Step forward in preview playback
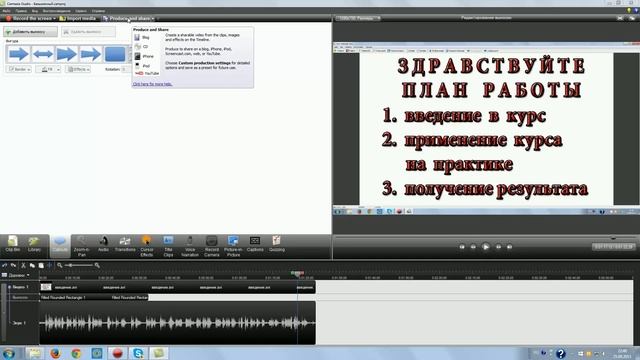Image resolution: width=640 pixels, height=360 pixels. click(x=498, y=247)
